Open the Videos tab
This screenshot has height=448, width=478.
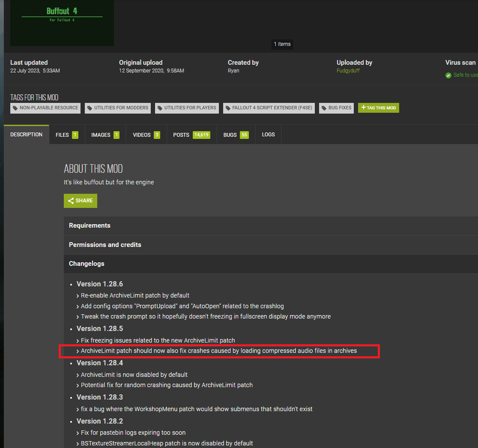(146, 135)
